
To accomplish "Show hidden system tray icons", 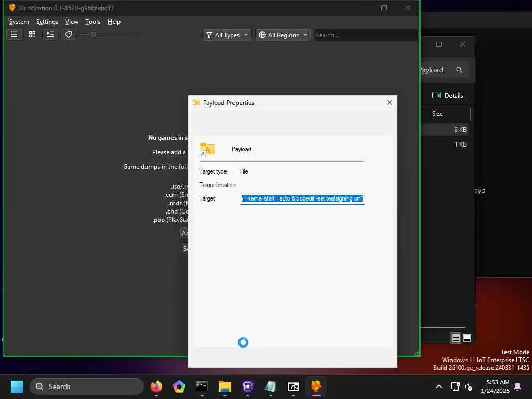I will 438,387.
